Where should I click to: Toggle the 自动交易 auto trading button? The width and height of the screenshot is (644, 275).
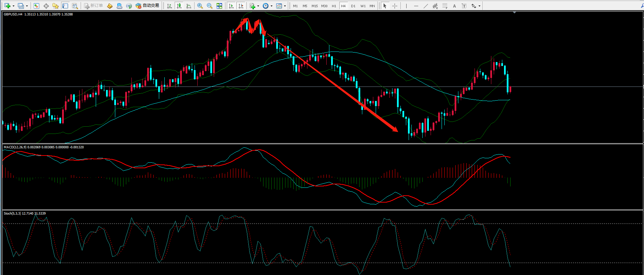[x=148, y=6]
